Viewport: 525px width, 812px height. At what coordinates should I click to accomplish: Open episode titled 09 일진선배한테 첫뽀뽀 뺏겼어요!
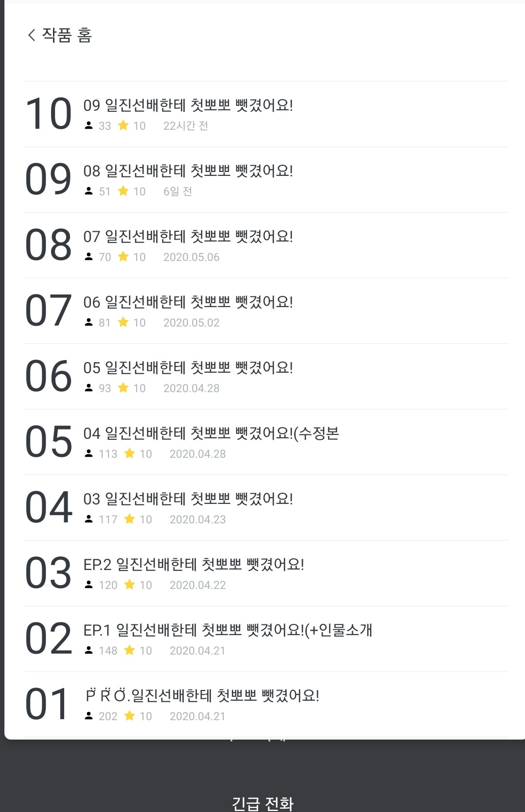point(188,105)
